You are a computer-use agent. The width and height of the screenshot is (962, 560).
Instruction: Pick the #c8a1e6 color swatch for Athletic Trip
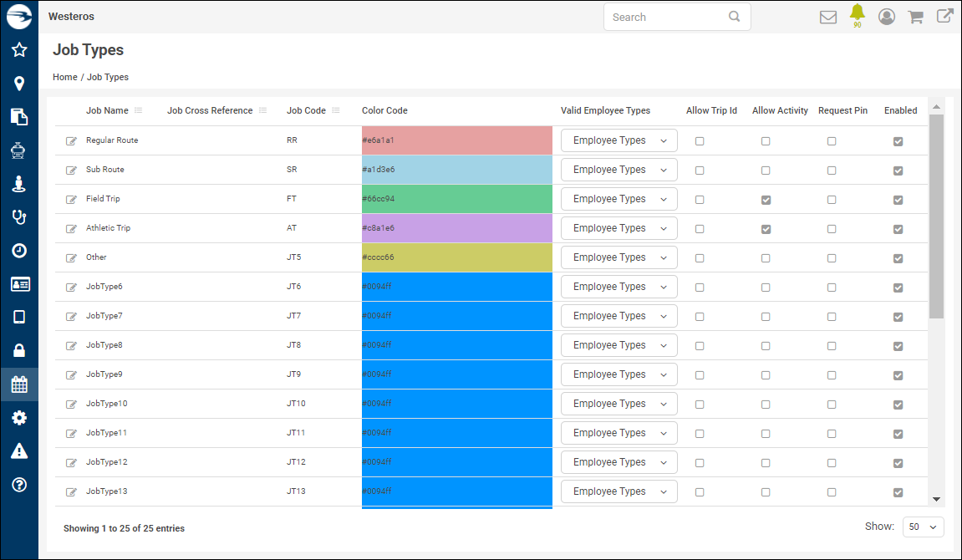[457, 228]
